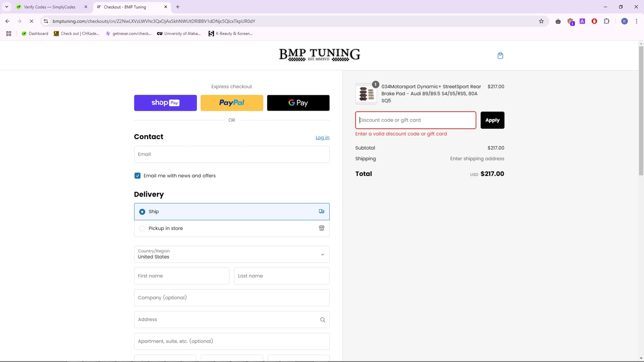Open site information icon in address bar
This screenshot has width=644, height=362.
46,21
